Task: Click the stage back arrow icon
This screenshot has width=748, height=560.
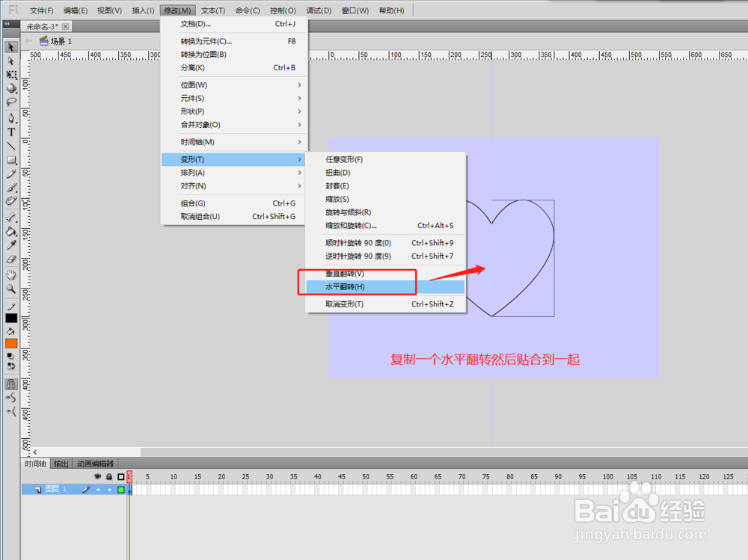Action: (28, 41)
